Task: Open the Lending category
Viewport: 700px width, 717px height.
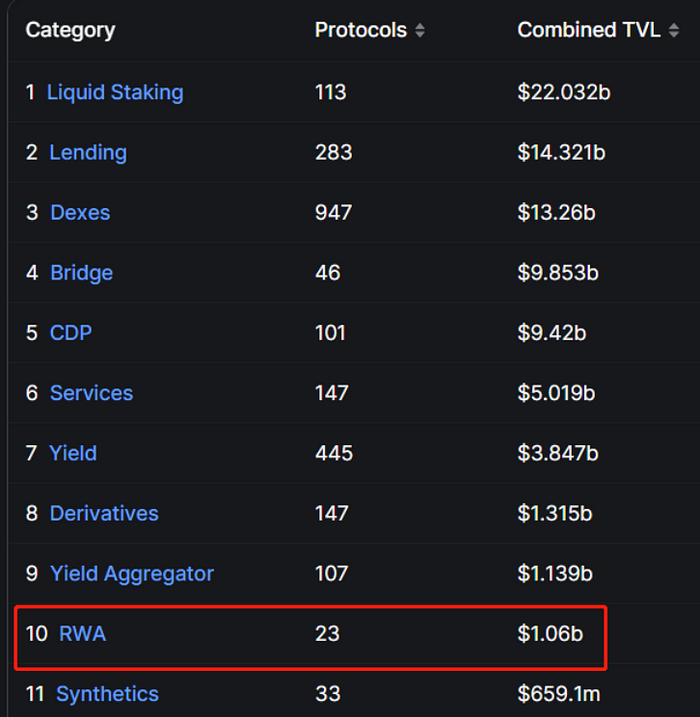Action: click(88, 153)
